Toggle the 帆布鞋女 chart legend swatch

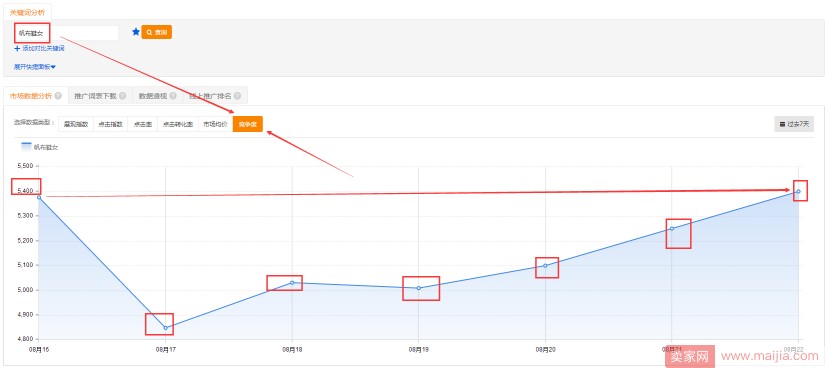[x=26, y=146]
